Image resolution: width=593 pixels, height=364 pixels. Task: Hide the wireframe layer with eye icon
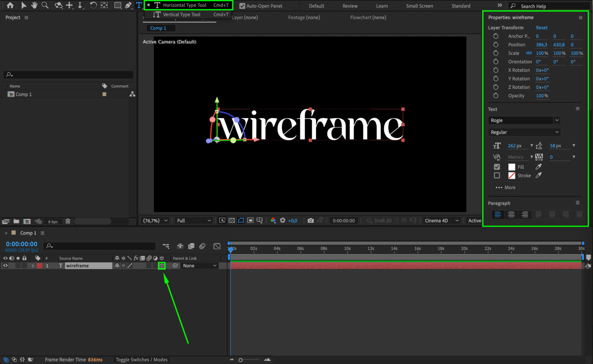pos(5,266)
